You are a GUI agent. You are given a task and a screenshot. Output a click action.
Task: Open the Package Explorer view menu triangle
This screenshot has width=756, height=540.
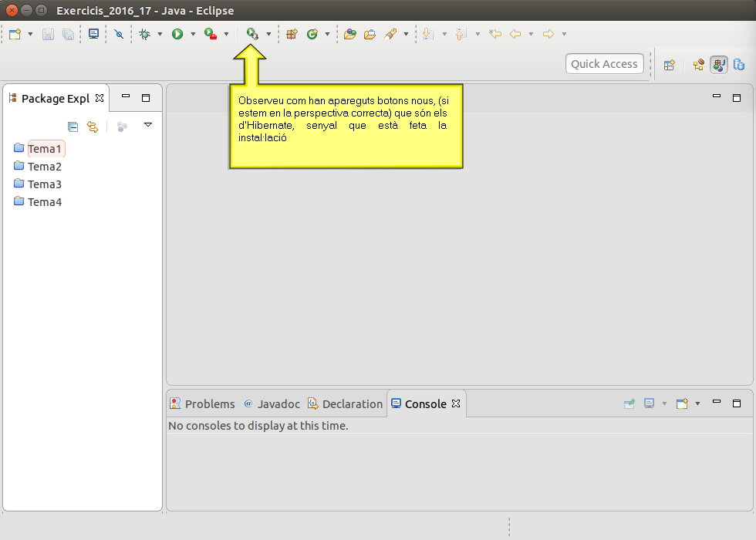point(148,125)
